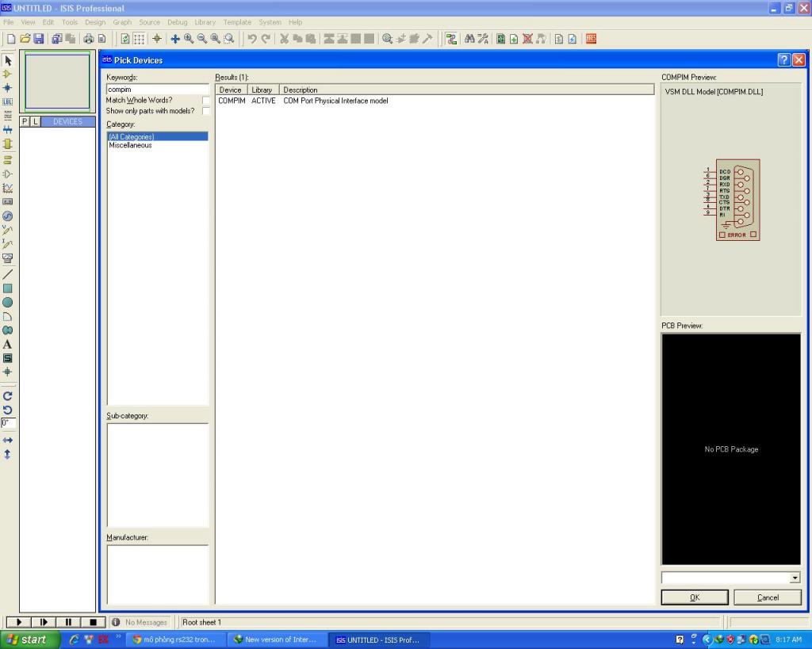This screenshot has width=812, height=649.
Task: Click the COMPIM schematic symbol in preview
Action: pyautogui.click(x=732, y=200)
